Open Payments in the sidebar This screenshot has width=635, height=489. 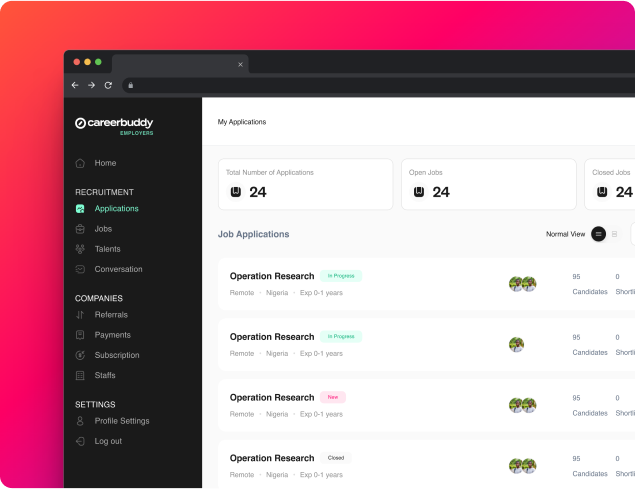pos(113,335)
